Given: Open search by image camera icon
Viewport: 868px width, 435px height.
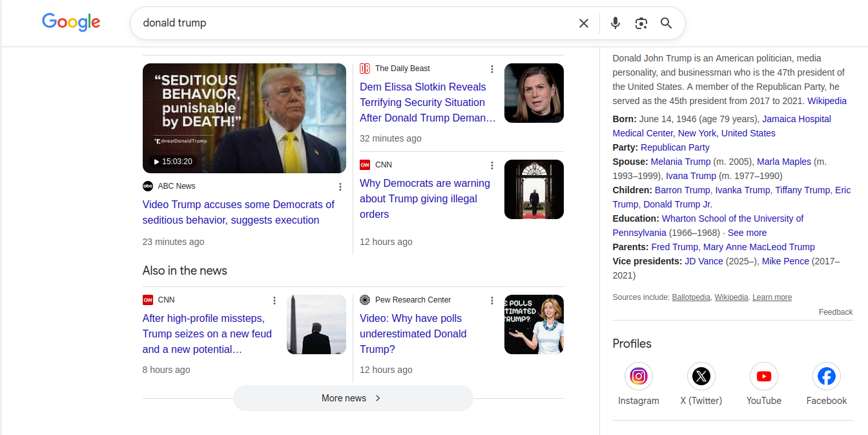Looking at the screenshot, I should pos(641,23).
